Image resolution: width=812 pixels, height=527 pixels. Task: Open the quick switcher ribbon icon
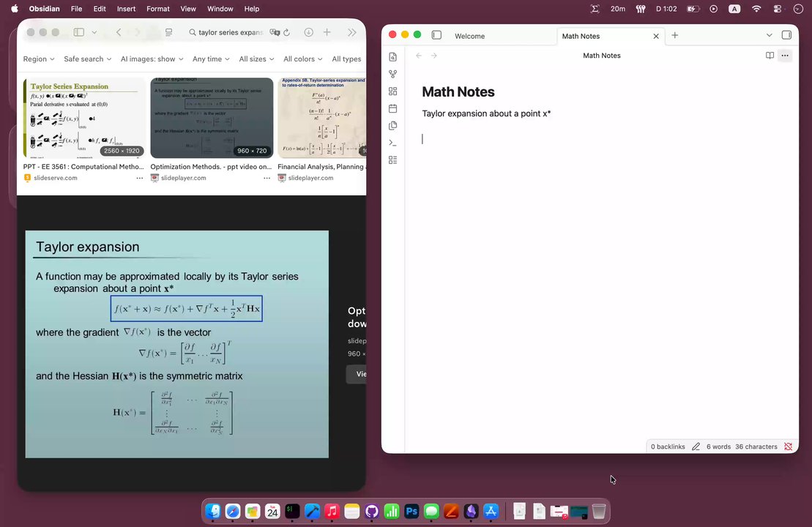(393, 57)
